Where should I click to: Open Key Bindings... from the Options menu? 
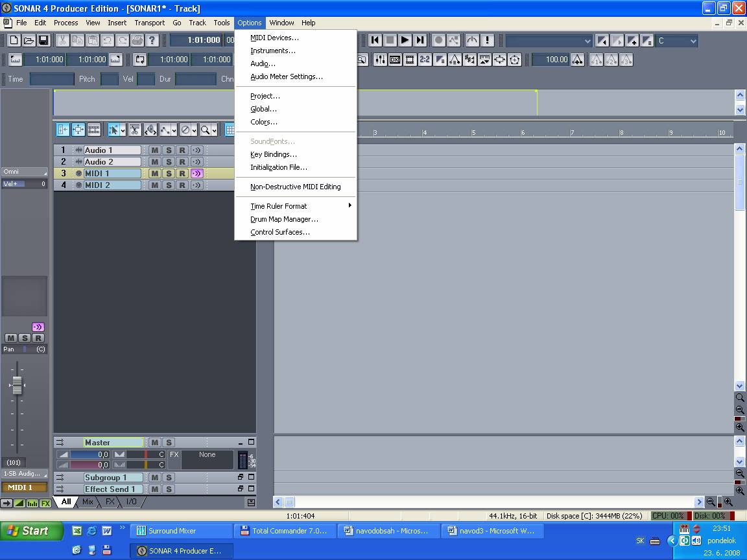tap(296, 154)
